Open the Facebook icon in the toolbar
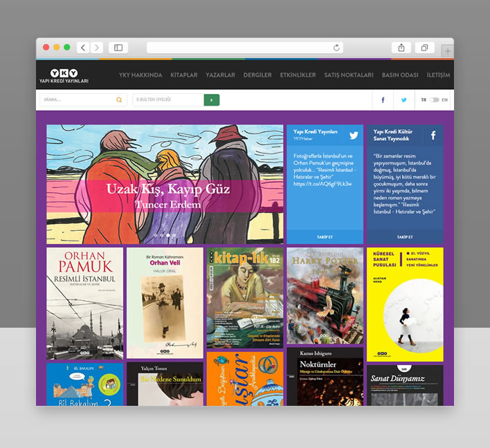This screenshot has height=448, width=490. click(x=383, y=100)
